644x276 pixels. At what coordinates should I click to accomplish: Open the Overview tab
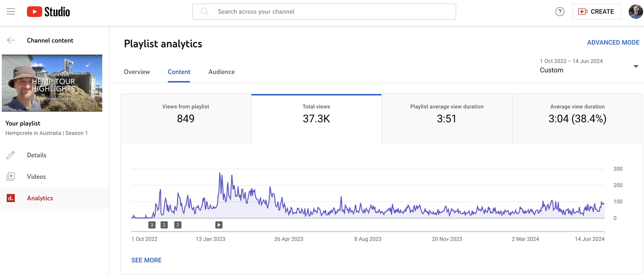coord(137,72)
